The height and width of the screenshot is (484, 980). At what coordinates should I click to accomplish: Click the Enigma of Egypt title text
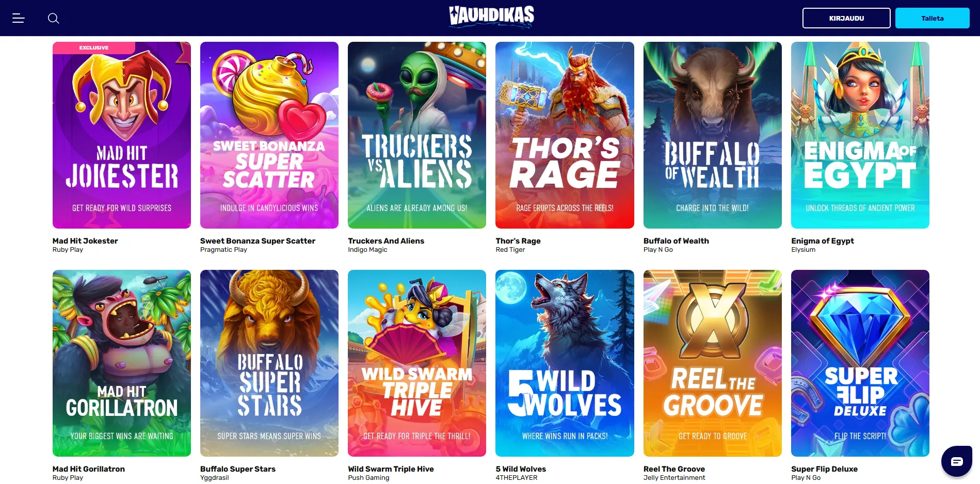(x=822, y=241)
